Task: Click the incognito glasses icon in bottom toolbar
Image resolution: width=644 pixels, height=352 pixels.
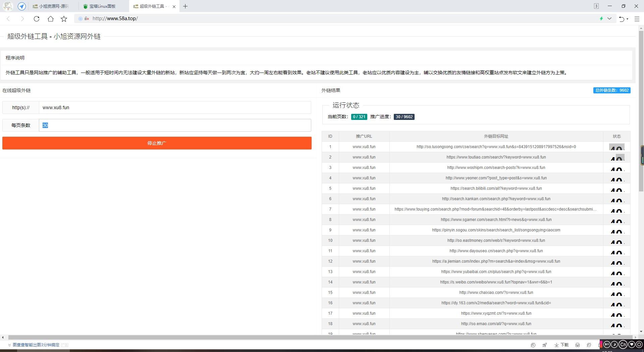Action: (577, 345)
